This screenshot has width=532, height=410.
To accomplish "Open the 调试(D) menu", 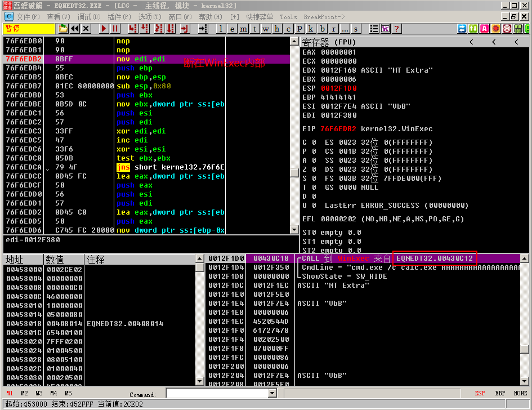I will [x=89, y=17].
